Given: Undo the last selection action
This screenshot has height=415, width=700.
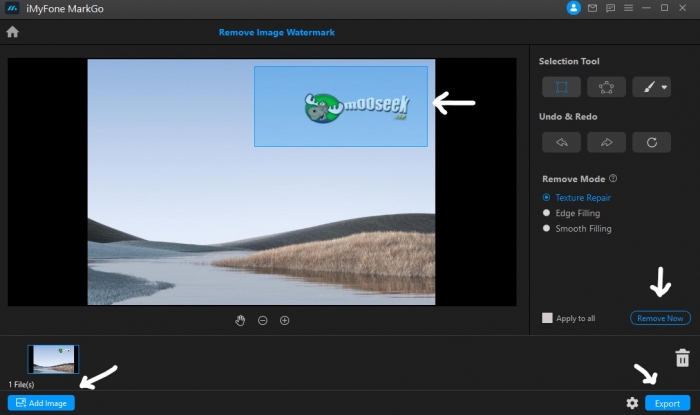Looking at the screenshot, I should tap(561, 142).
